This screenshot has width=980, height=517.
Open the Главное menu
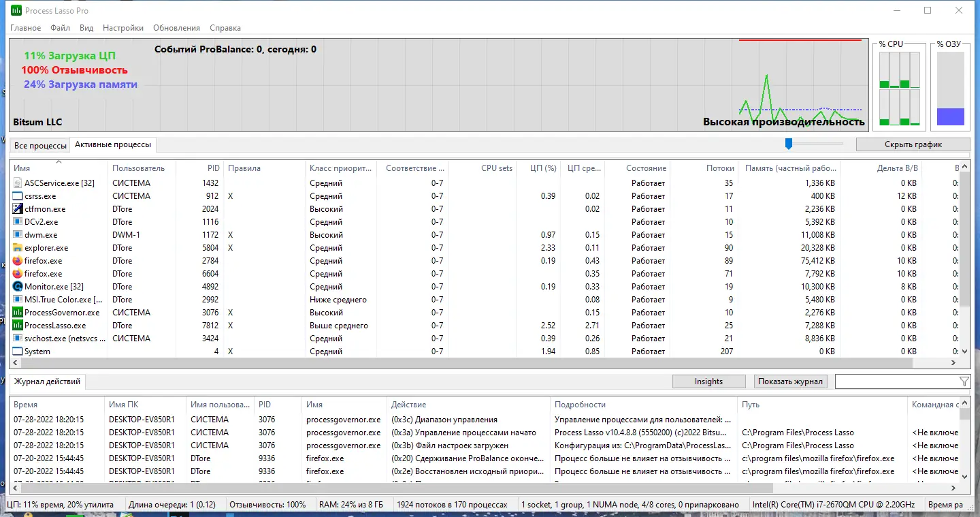[x=25, y=28]
